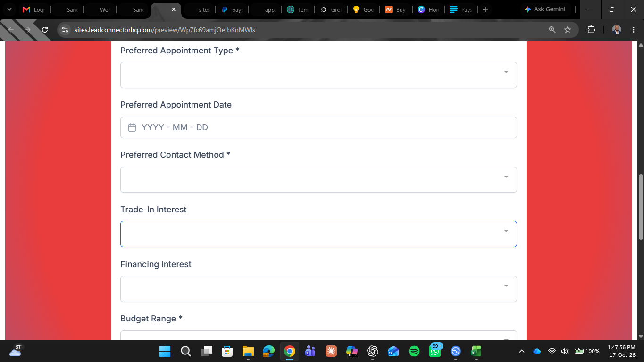Screen dimensions: 644x362
Task: Open the weather widget showing 31°
Action: point(16,351)
